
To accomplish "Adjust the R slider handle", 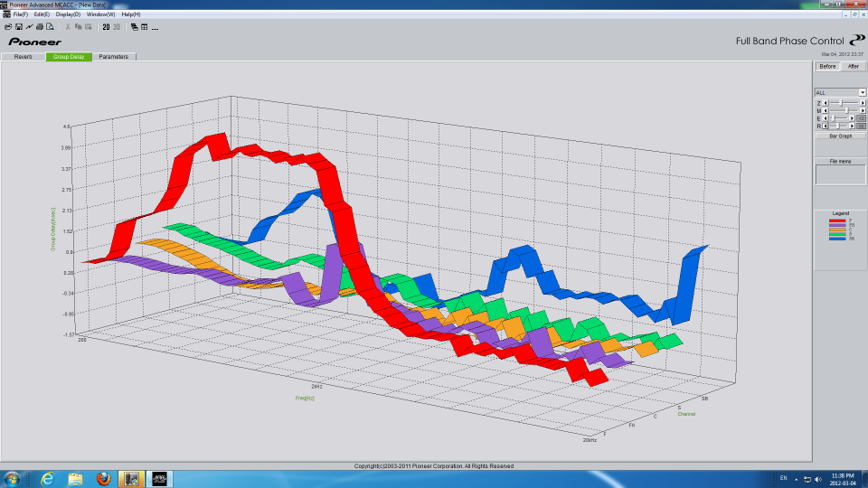I will pos(837,127).
